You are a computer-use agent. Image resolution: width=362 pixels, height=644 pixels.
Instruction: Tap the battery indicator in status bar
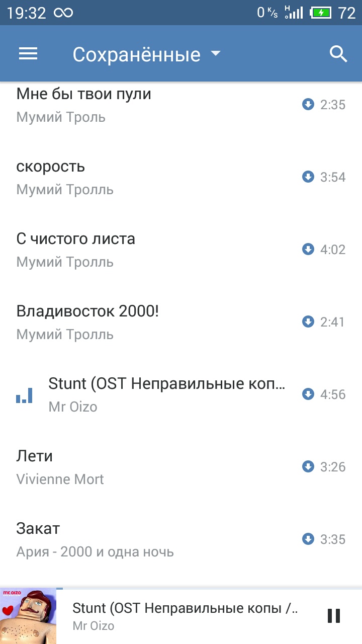[321, 13]
